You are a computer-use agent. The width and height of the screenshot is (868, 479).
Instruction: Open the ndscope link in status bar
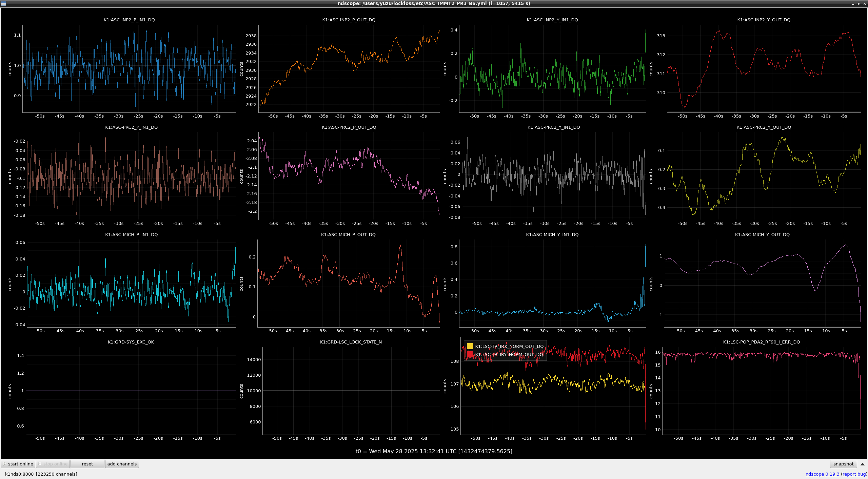[814, 474]
